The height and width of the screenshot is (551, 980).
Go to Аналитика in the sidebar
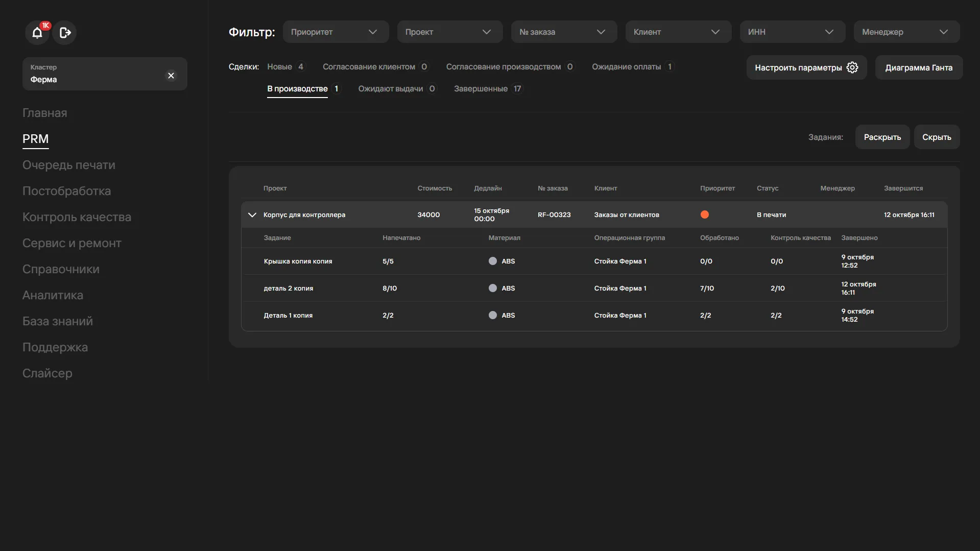click(x=53, y=295)
